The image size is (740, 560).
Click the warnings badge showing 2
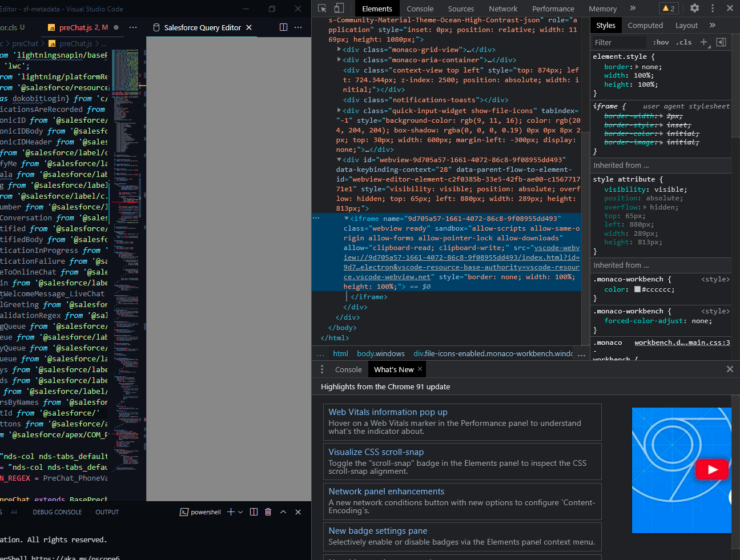coord(668,9)
